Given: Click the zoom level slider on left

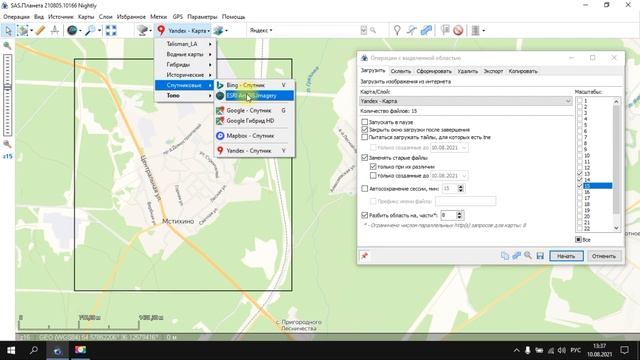Looking at the screenshot, I should 7,95.
